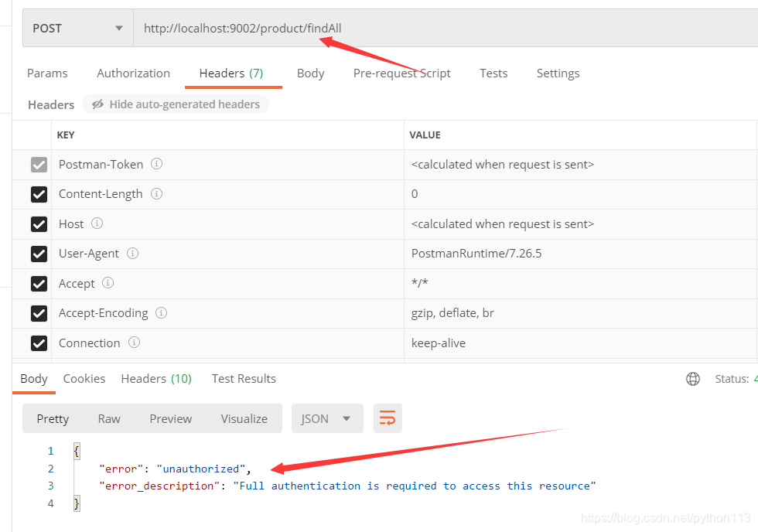758x532 pixels.
Task: Click the Content-Length value 0
Action: point(415,194)
